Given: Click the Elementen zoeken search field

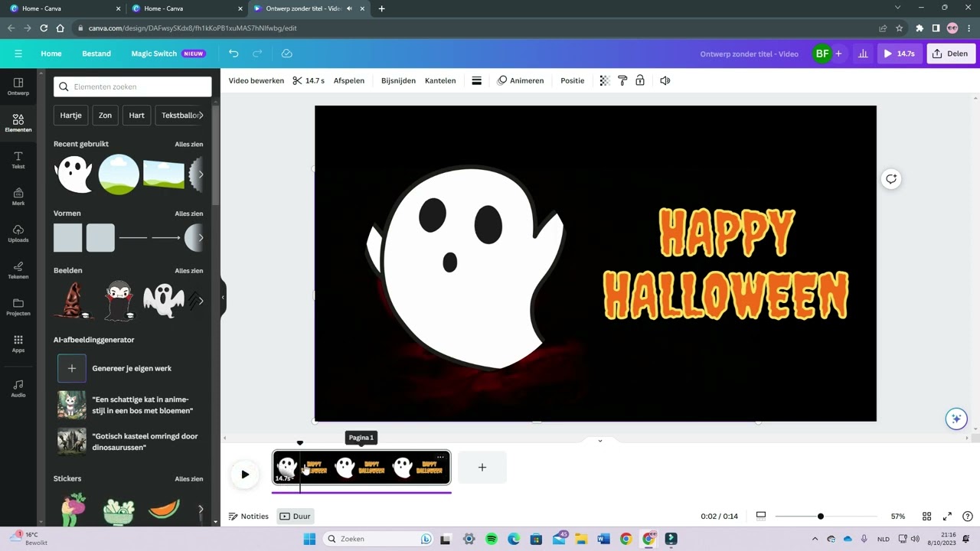Looking at the screenshot, I should (132, 86).
